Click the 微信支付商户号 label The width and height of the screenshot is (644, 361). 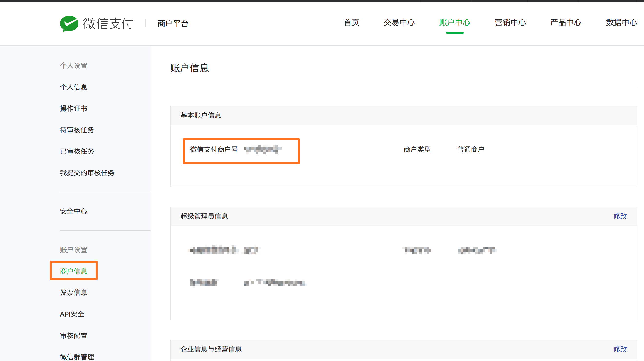214,149
